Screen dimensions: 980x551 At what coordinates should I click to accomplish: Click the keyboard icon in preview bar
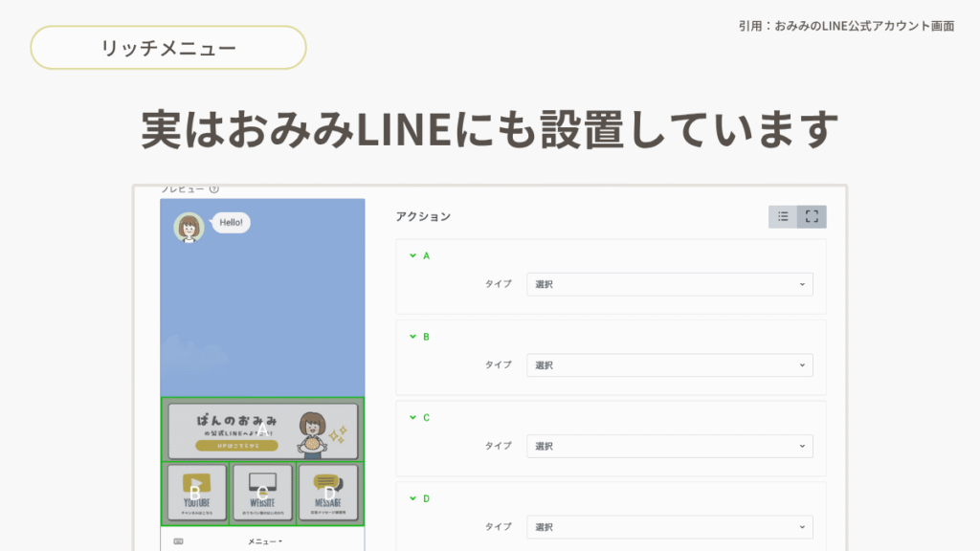(179, 541)
